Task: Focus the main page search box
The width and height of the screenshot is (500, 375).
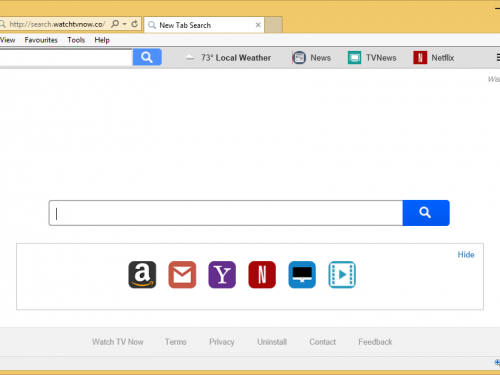Action: coord(226,213)
